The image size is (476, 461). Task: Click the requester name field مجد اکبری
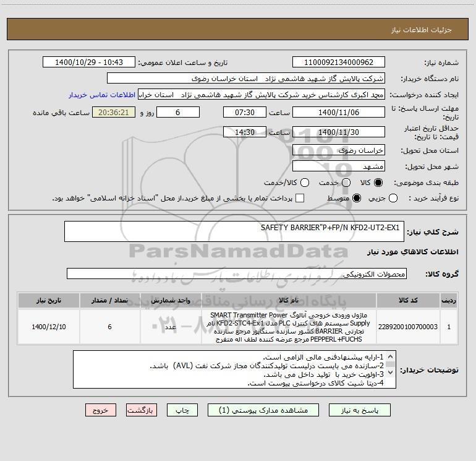[x=261, y=95]
